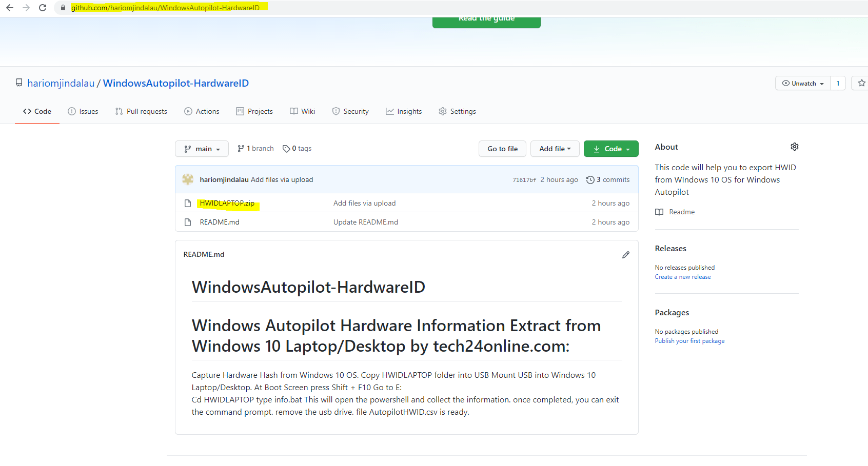Screen dimensions: 868x466
Task: Open the Actions workflow icon
Action: [x=188, y=111]
